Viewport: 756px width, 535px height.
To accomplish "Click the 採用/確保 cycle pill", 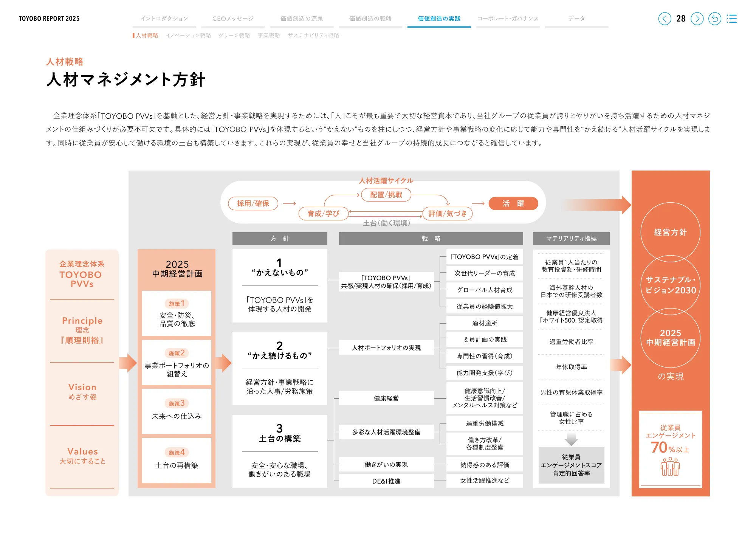I will tap(253, 203).
